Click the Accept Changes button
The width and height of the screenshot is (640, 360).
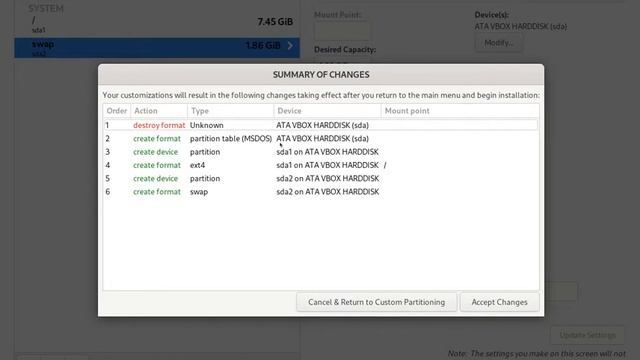[x=499, y=302]
